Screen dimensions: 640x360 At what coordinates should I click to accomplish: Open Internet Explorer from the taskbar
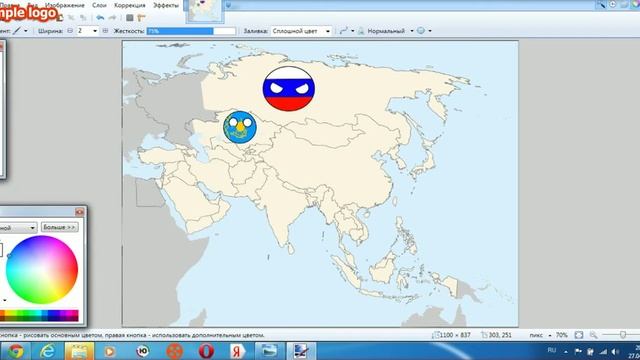(47, 351)
